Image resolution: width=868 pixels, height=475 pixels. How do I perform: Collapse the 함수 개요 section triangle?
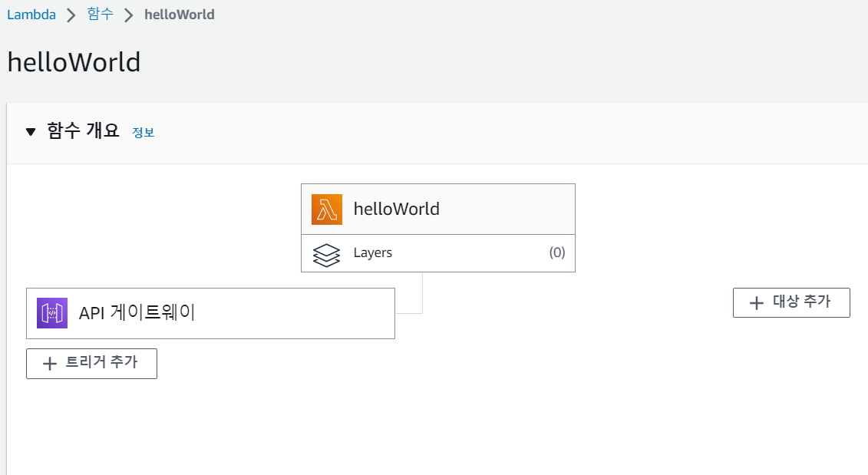(31, 132)
